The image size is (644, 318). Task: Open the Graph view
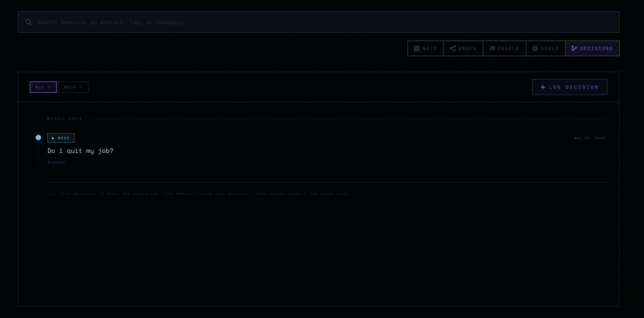[463, 48]
